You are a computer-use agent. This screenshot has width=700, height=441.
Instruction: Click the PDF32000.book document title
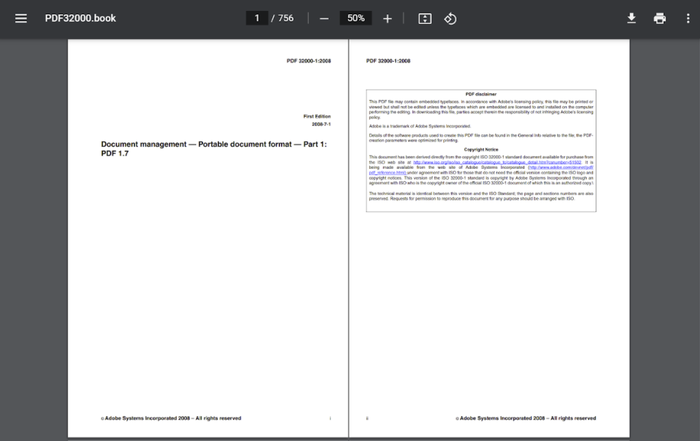(80, 18)
